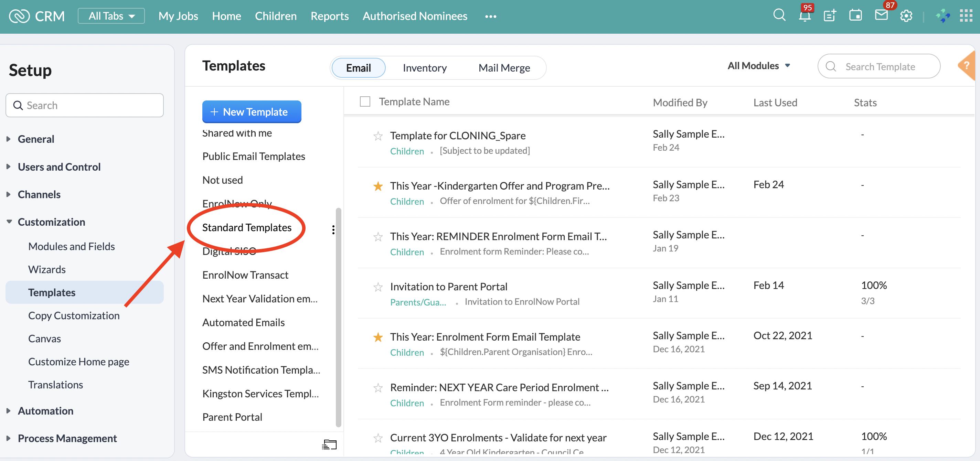The image size is (980, 461).
Task: Open the setup gear icon
Action: [x=906, y=16]
